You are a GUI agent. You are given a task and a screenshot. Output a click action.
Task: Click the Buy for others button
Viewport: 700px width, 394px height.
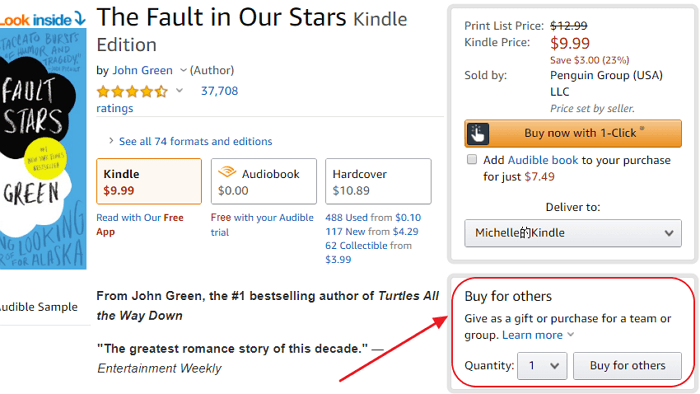(627, 366)
